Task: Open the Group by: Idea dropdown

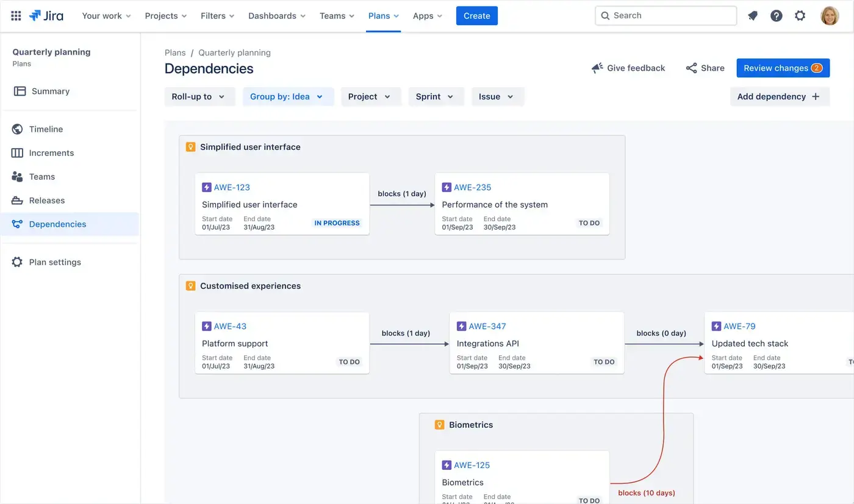Action: coord(288,96)
